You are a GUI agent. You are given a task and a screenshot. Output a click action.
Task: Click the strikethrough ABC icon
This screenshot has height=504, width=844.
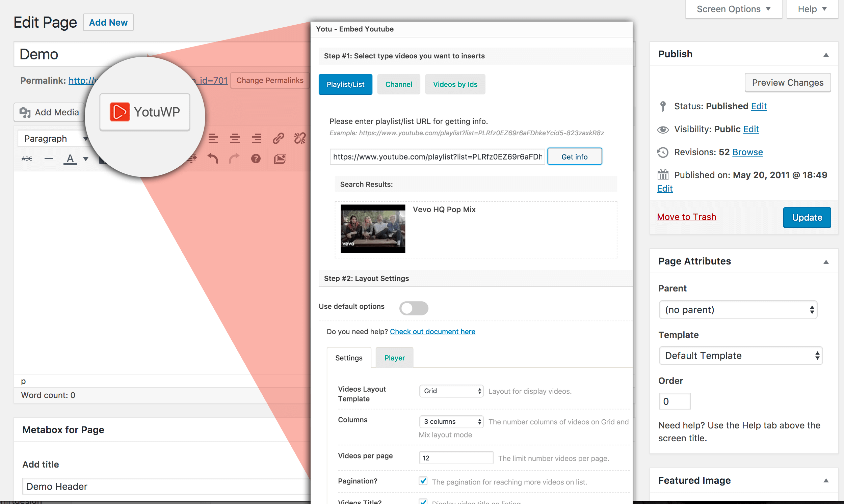tap(27, 159)
